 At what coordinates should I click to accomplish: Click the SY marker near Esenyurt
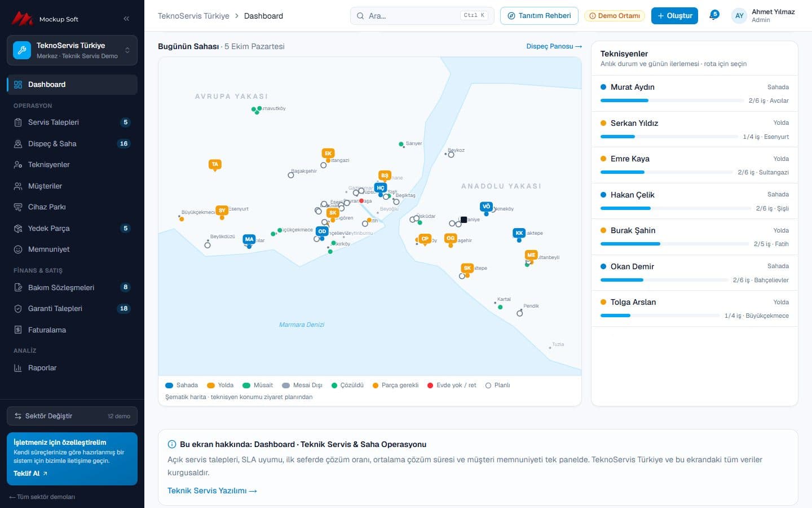coord(222,210)
